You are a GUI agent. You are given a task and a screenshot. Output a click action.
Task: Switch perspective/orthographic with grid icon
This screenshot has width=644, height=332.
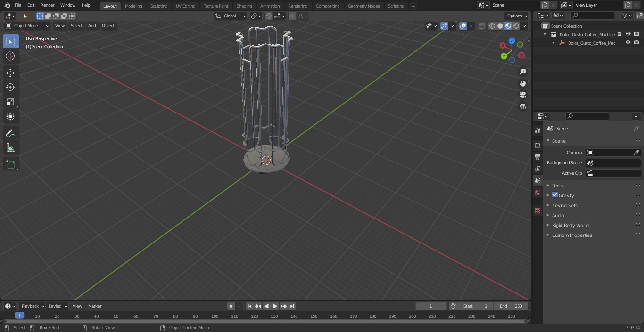(x=522, y=107)
